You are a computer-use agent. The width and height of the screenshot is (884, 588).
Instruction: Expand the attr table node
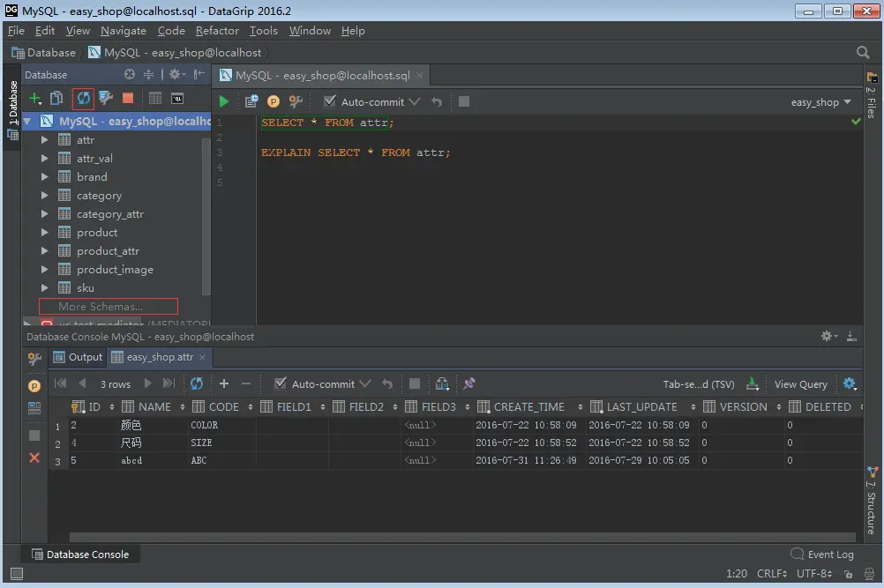tap(44, 139)
